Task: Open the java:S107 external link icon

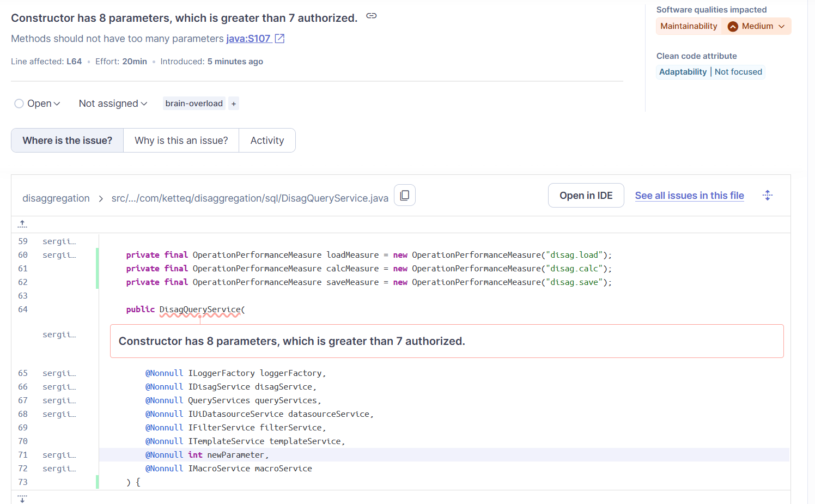Action: 279,39
